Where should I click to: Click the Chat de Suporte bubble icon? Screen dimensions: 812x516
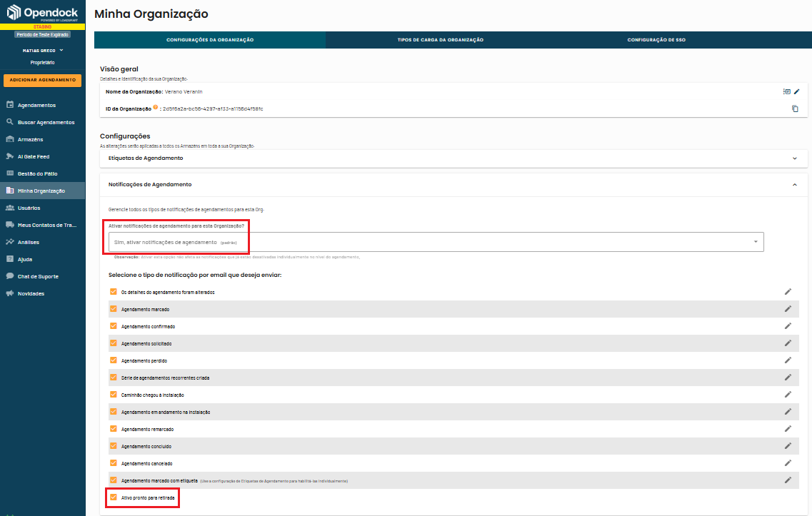coord(10,276)
